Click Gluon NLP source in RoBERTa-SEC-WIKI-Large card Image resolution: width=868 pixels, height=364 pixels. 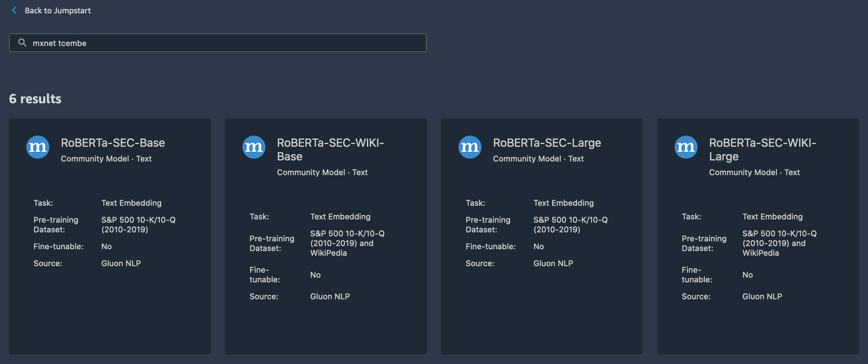tap(762, 296)
